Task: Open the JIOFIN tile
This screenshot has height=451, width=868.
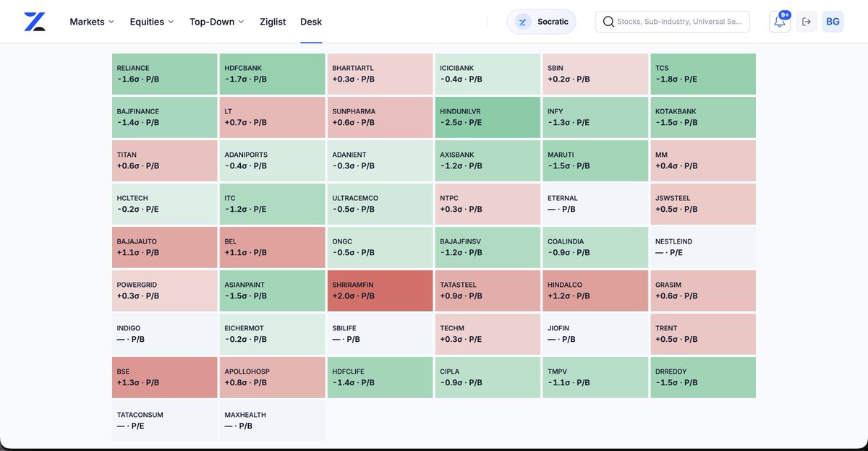Action: coord(595,334)
